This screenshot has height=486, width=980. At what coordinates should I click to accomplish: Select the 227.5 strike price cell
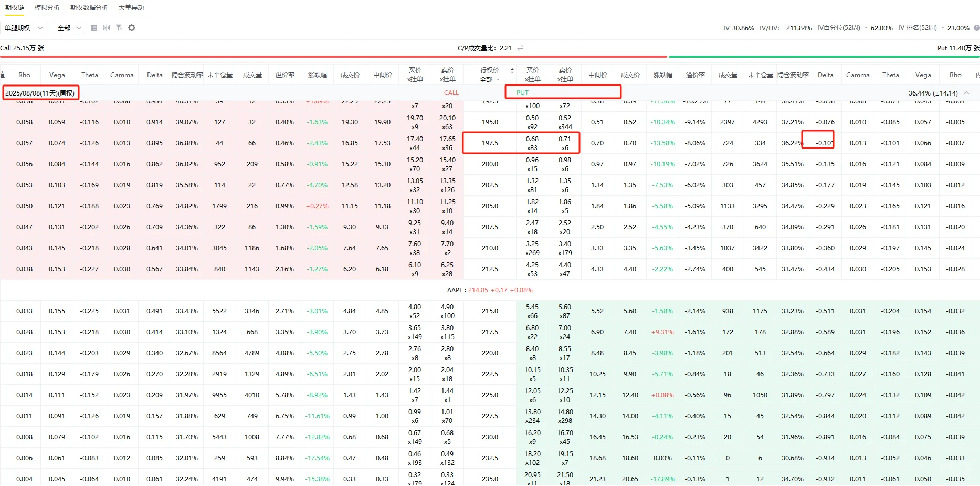[x=490, y=416]
